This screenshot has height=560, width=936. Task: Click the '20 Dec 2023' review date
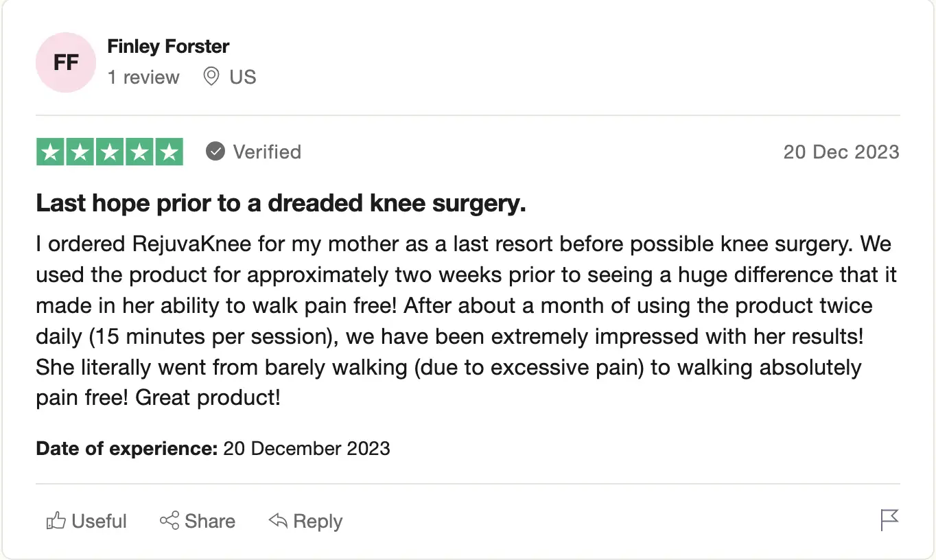841,152
